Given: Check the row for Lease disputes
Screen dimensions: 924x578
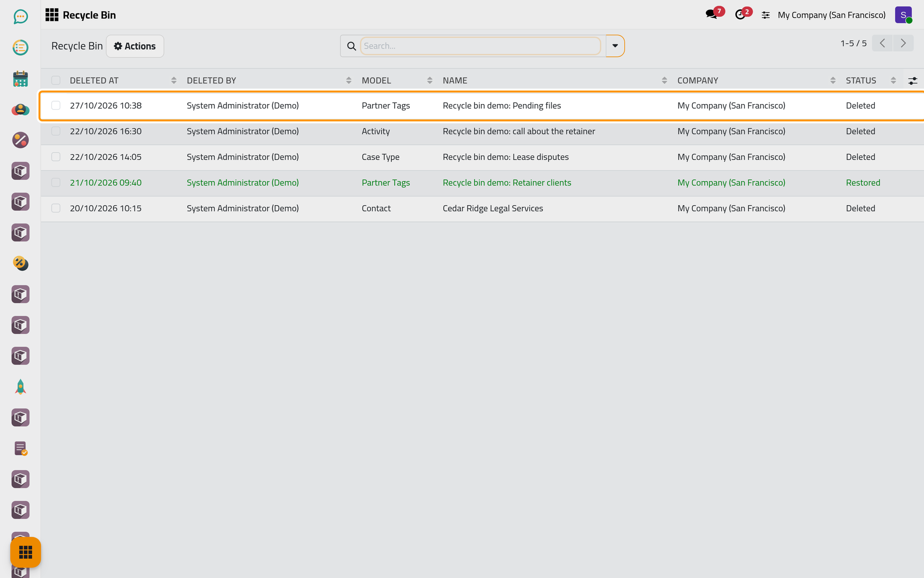Looking at the screenshot, I should 56,157.
